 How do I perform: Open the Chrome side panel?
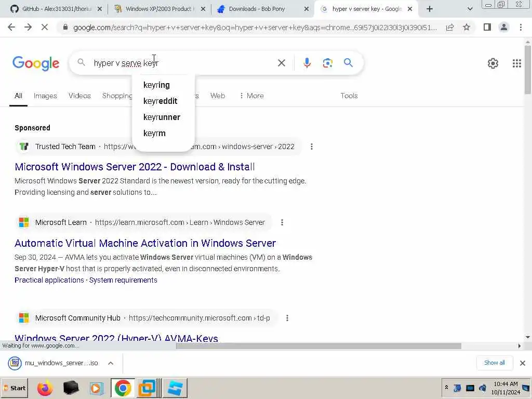pos(487,27)
